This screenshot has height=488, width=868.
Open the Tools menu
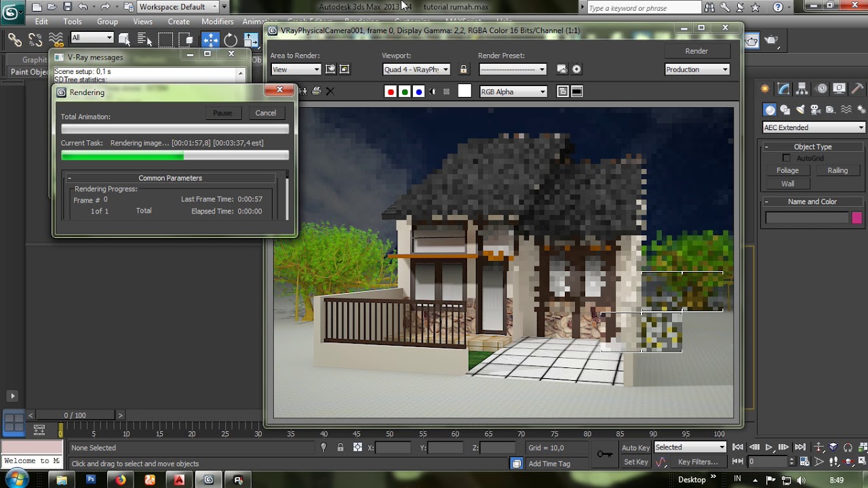(x=73, y=22)
